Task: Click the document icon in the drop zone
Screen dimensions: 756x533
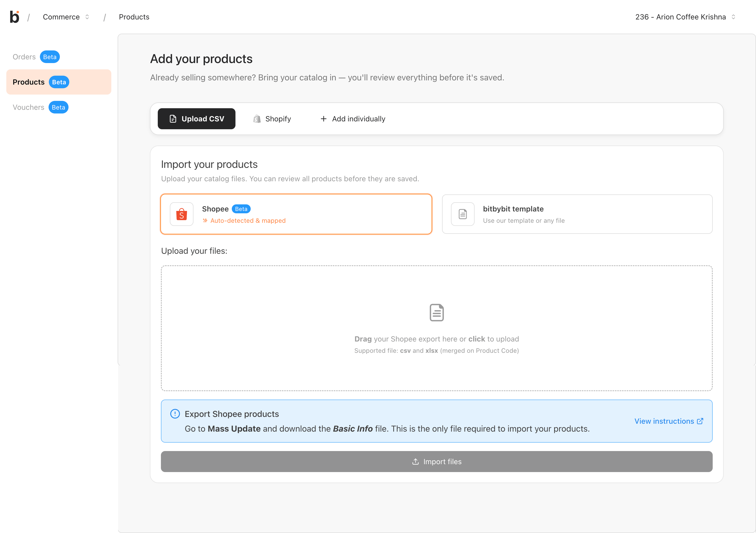Action: 437,312
